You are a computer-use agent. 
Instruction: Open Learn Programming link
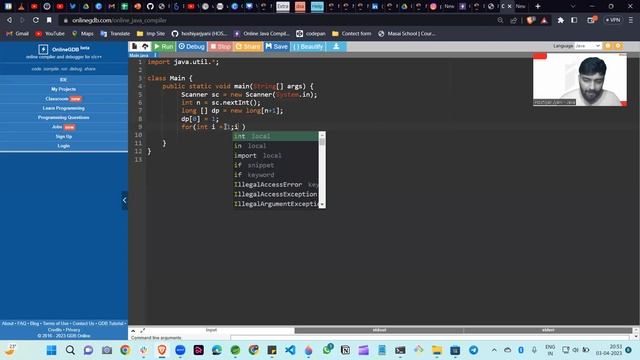[x=64, y=108]
